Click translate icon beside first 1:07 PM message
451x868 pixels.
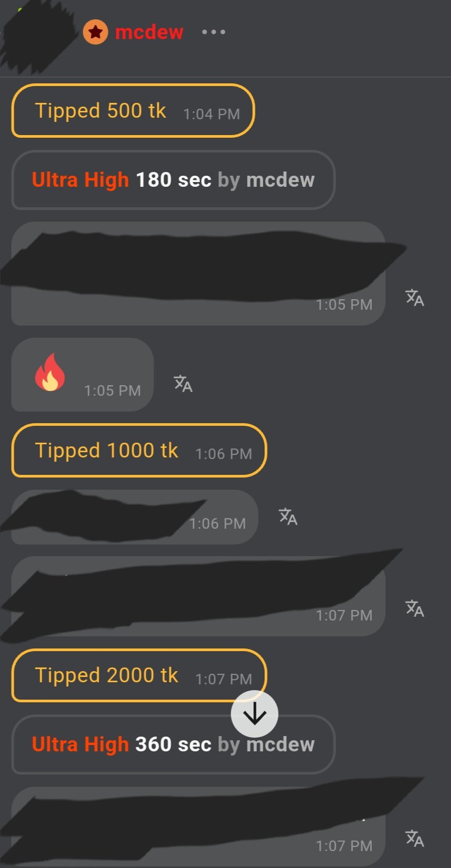coord(415,608)
